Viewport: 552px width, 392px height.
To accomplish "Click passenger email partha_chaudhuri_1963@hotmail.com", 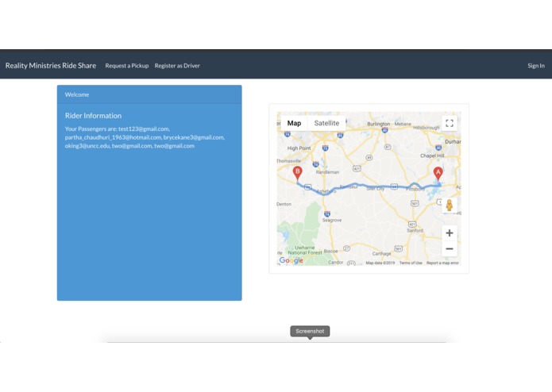I will point(113,137).
